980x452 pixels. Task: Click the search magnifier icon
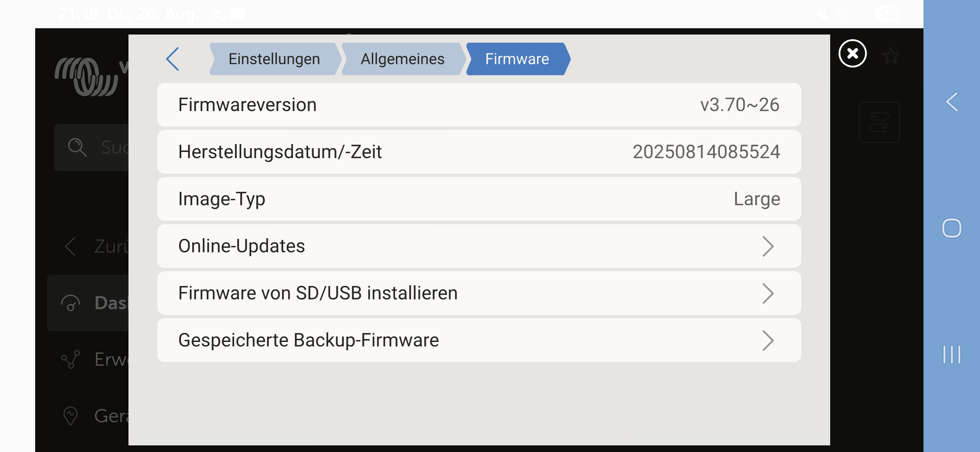pos(77,147)
